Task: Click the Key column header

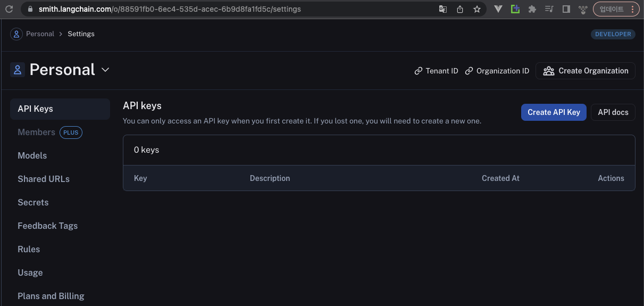Action: pos(140,178)
